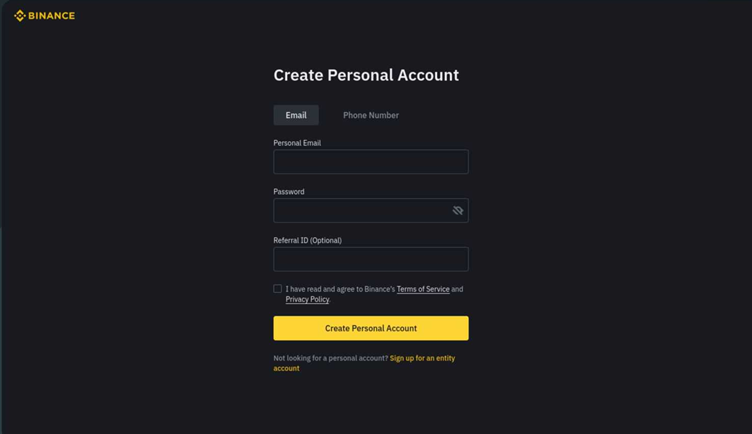Check the agree to terms checkbox

(278, 289)
